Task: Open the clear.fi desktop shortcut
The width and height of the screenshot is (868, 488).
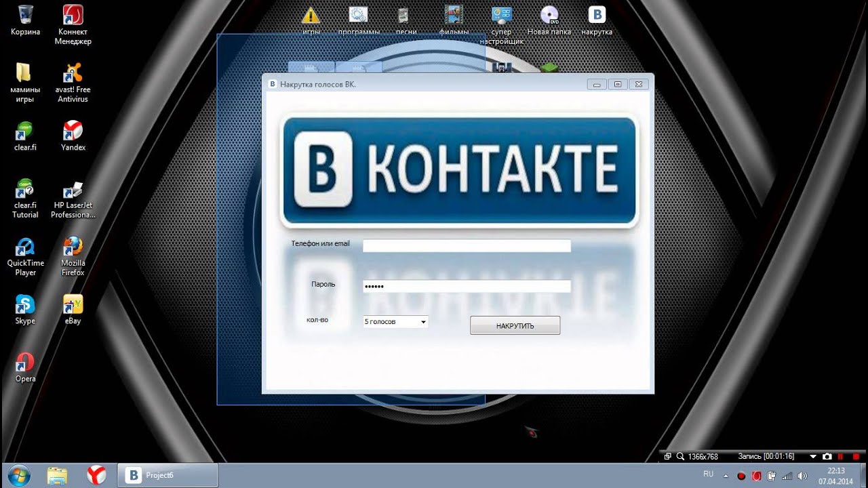Action: click(x=25, y=136)
